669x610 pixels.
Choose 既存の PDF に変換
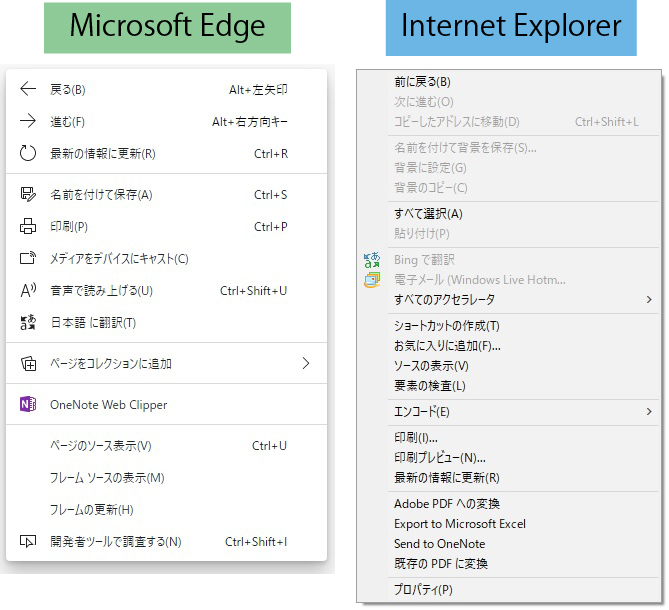pos(509,564)
